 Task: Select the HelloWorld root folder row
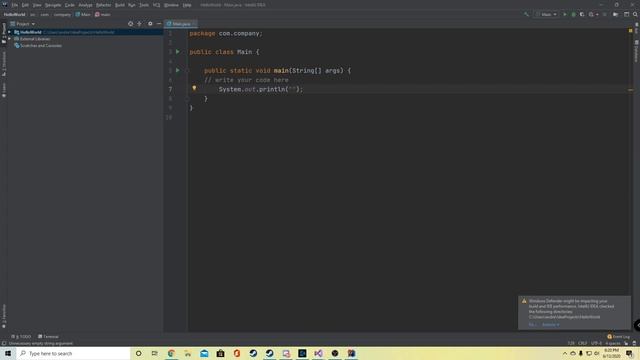click(85, 32)
